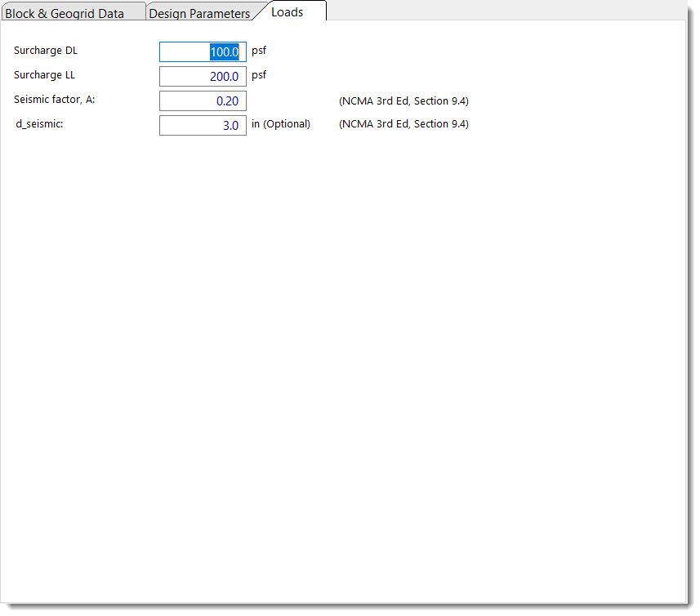Click NCMA reference next to d_seismic

coord(404,124)
